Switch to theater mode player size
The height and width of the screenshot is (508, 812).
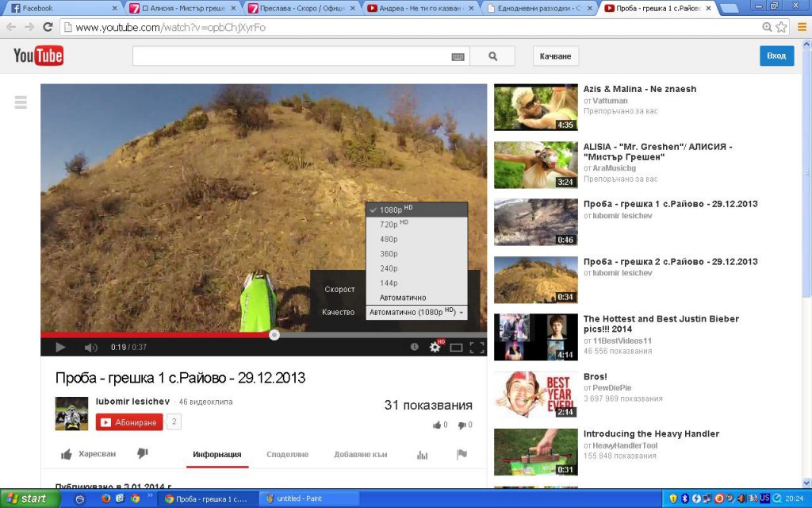pos(456,348)
